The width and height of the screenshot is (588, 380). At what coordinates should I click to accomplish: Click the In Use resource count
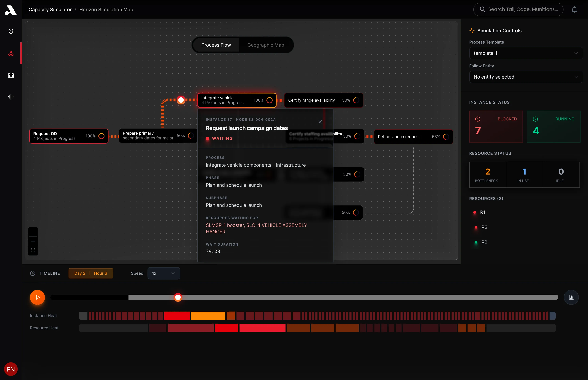point(524,175)
